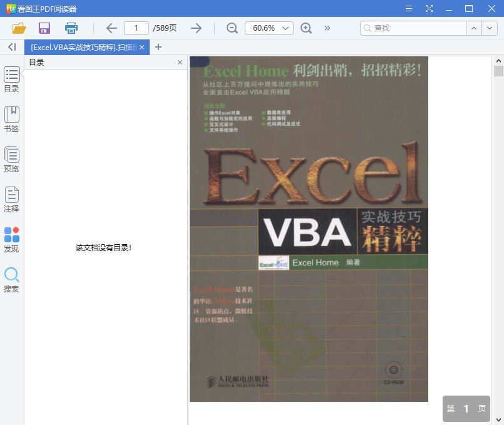Open the 书签 bookmarks sidebar panel
This screenshot has height=425, width=504.
click(11, 120)
